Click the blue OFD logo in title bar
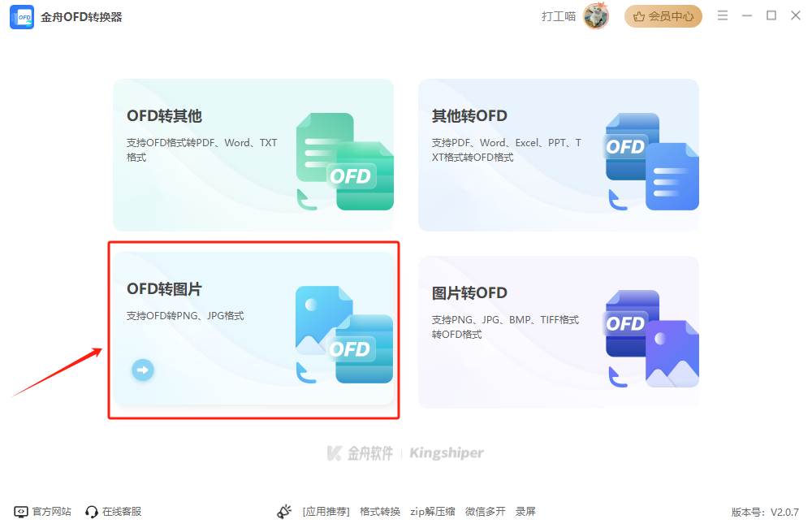Image resolution: width=812 pixels, height=528 pixels. tap(22, 16)
